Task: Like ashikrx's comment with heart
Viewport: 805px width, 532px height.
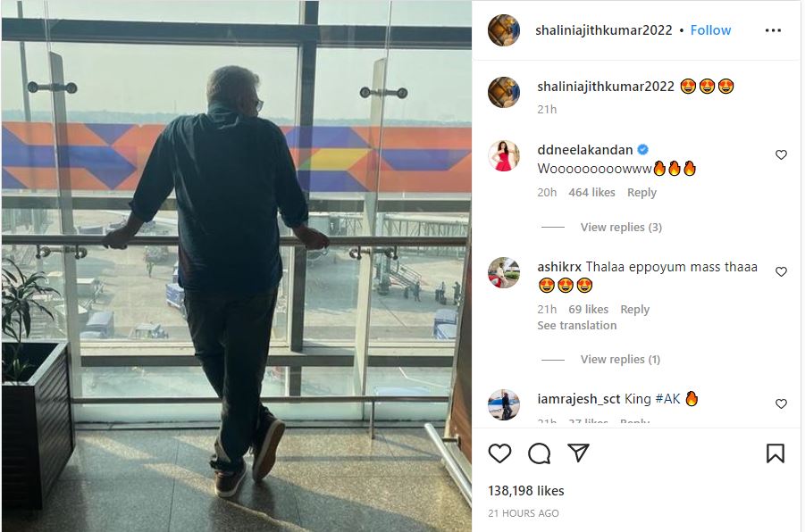Action: [781, 271]
